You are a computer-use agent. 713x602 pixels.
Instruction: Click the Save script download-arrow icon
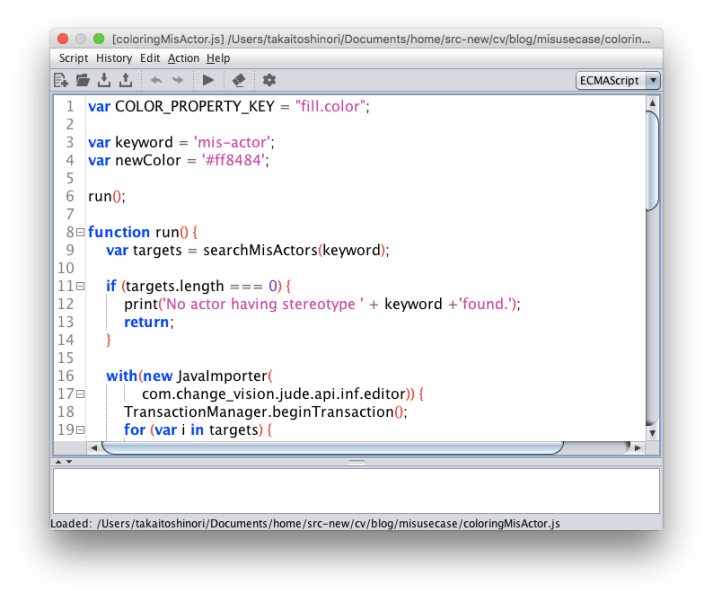[104, 80]
